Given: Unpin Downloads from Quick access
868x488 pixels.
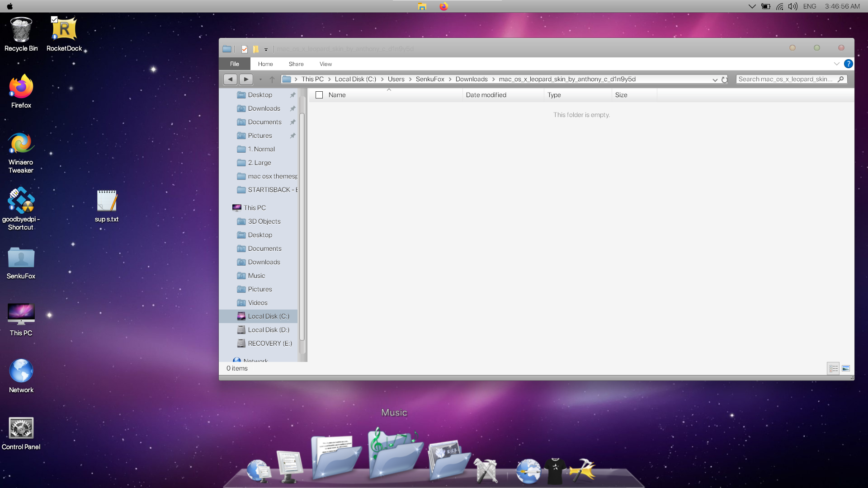Looking at the screenshot, I should click(292, 108).
